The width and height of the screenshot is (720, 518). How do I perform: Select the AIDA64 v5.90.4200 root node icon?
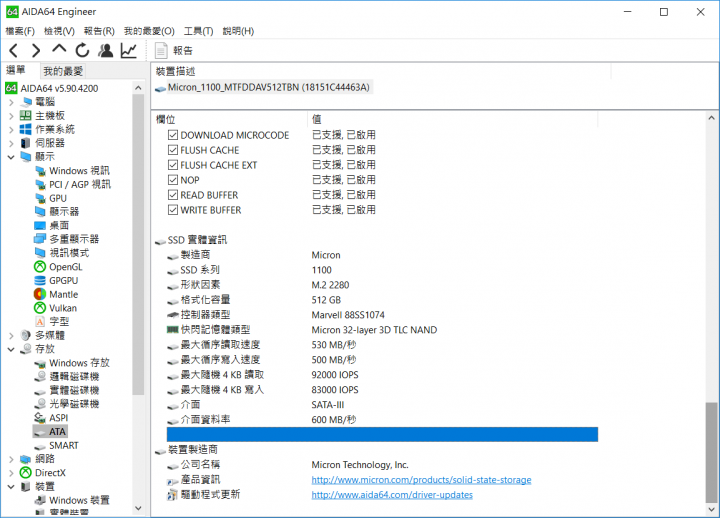coord(11,88)
